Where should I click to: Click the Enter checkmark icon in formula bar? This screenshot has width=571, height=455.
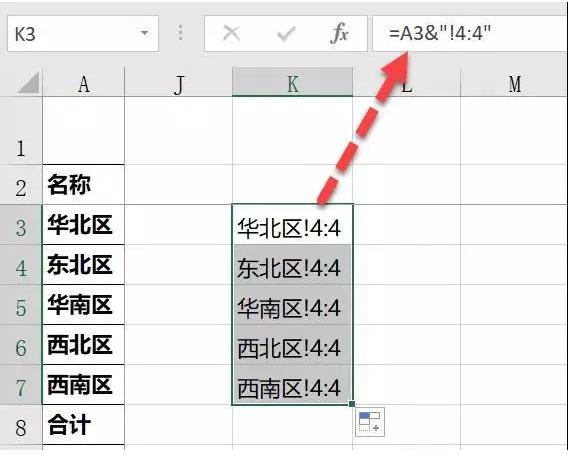(286, 34)
